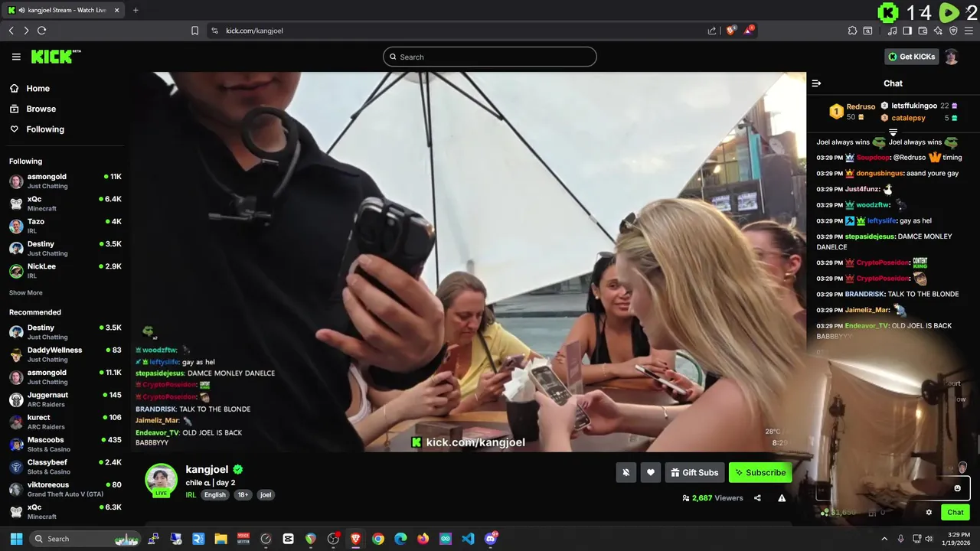Open the browser main menu
Image resolution: width=980 pixels, height=551 pixels.
(x=969, y=31)
